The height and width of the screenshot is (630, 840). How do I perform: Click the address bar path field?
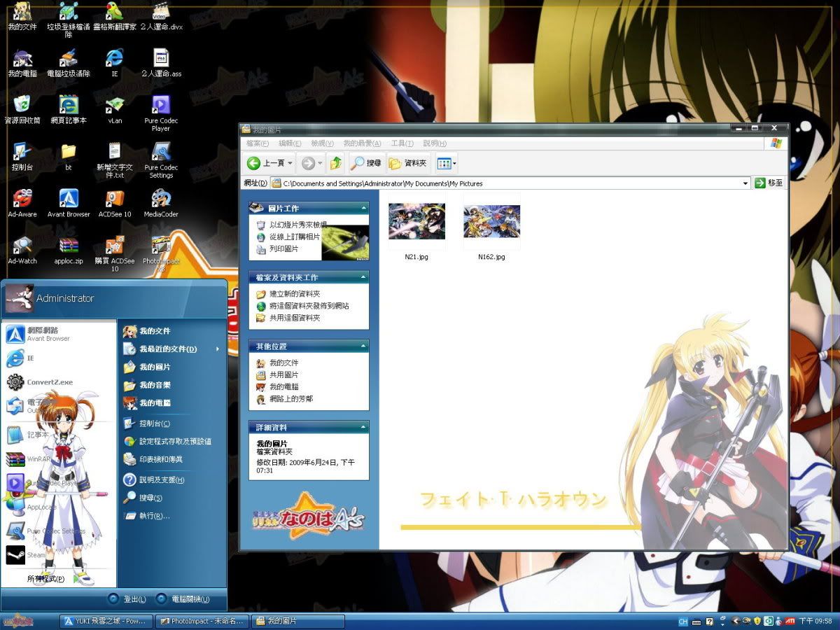510,183
